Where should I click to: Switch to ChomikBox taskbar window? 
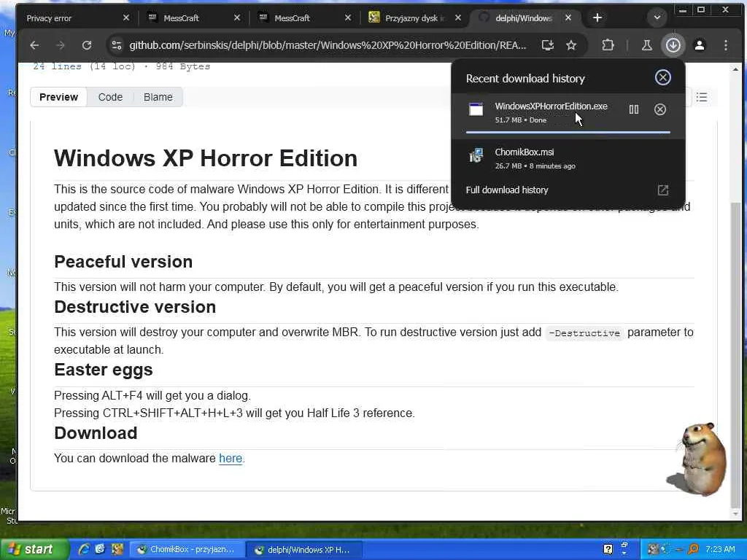[x=187, y=550]
